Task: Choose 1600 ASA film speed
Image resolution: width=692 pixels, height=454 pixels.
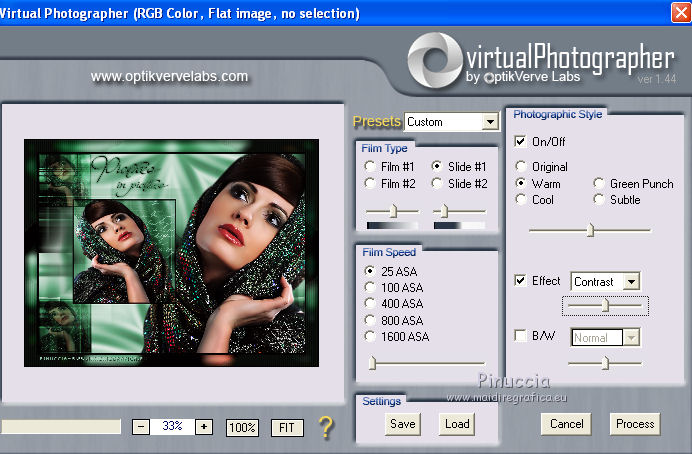Action: pos(369,336)
